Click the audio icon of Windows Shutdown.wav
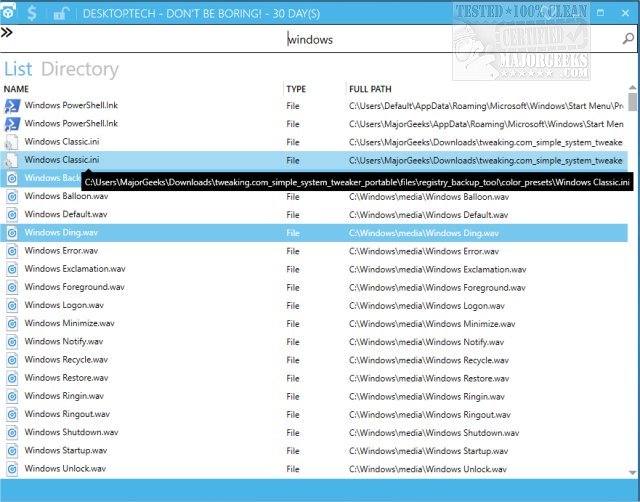640x502 pixels. tap(12, 433)
